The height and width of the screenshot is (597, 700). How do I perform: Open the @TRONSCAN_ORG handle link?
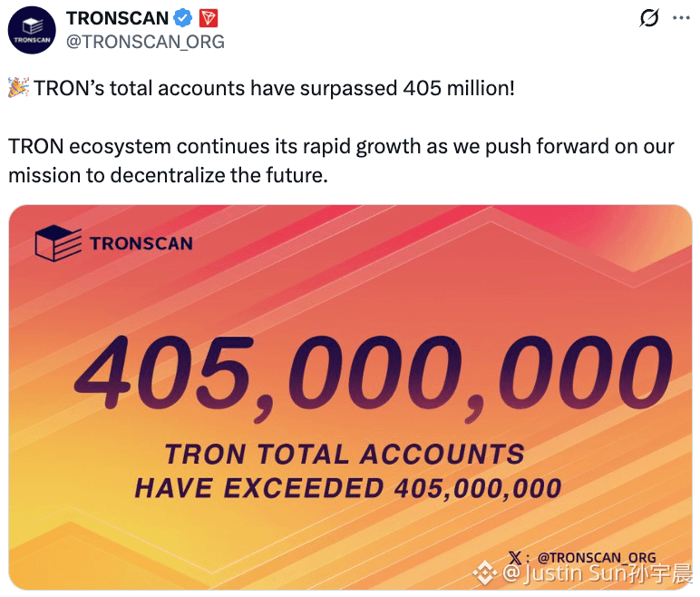[x=146, y=42]
